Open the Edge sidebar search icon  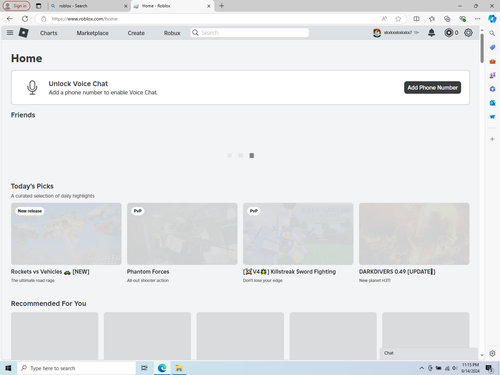pyautogui.click(x=492, y=33)
